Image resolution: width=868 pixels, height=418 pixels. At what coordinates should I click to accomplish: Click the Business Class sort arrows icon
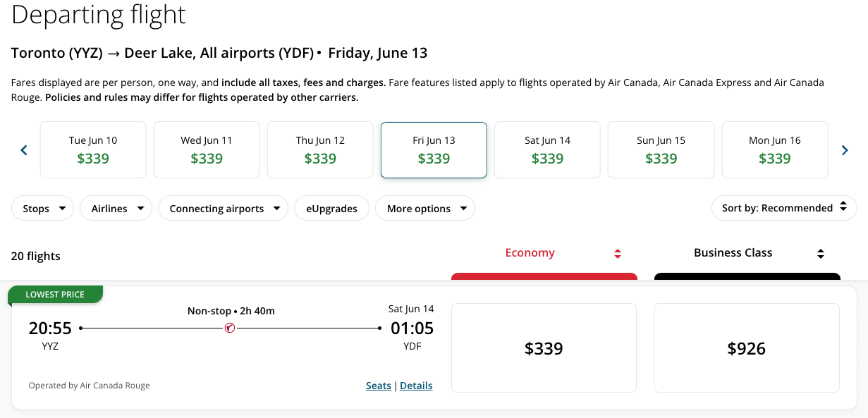(x=820, y=254)
